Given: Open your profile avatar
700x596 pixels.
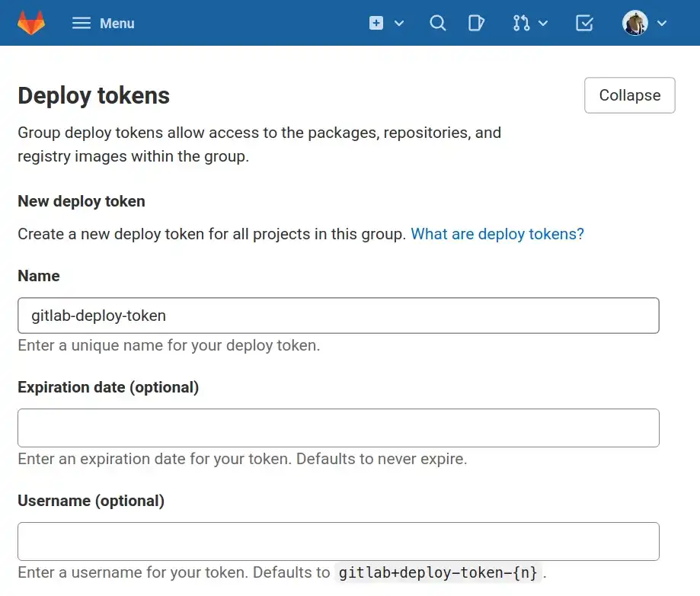Looking at the screenshot, I should [634, 22].
